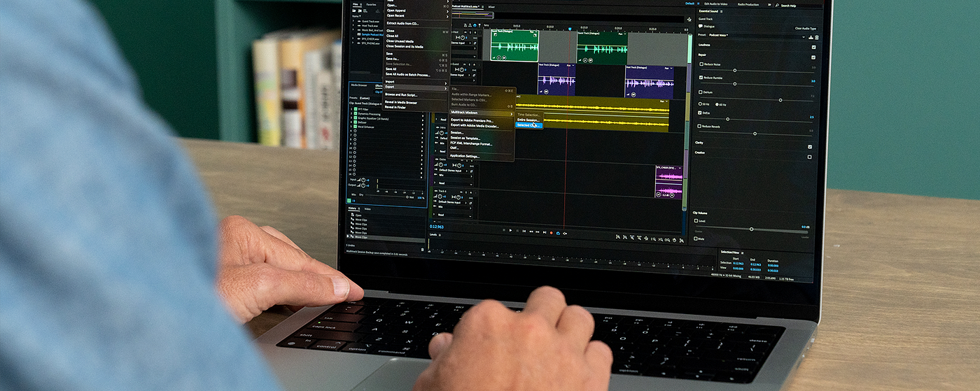Click the Stop button in transport
Screen dimensions: 980x391
pos(503,230)
